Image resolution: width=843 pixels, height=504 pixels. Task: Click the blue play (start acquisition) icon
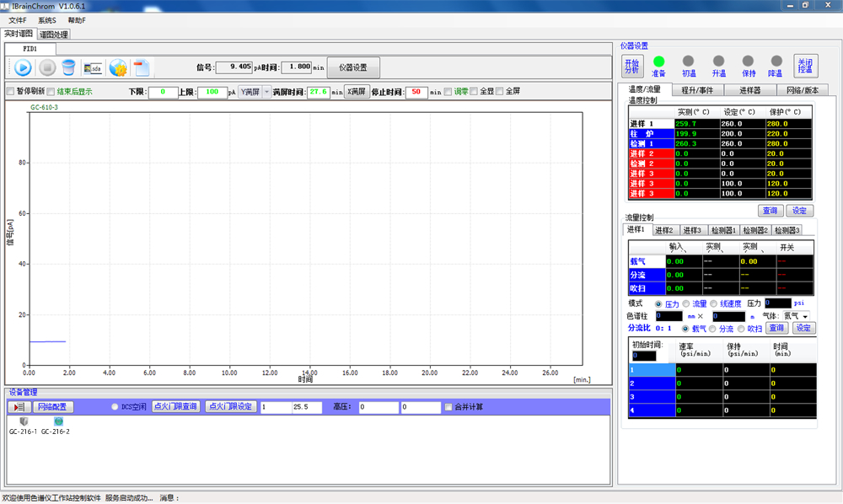(x=23, y=67)
